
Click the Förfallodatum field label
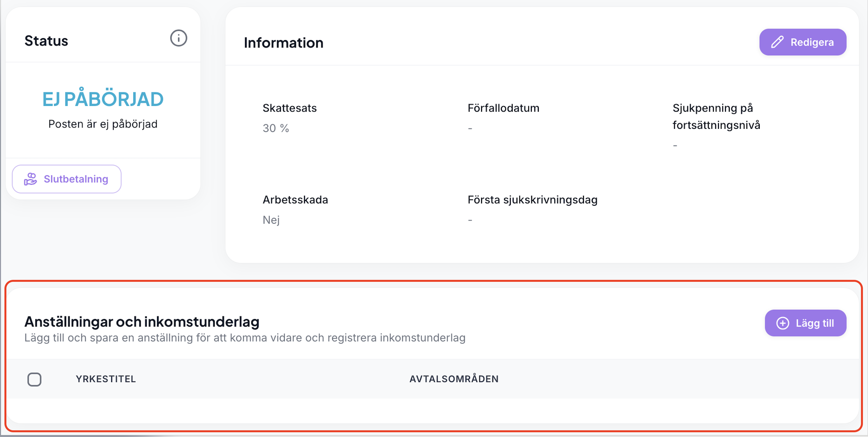(503, 108)
